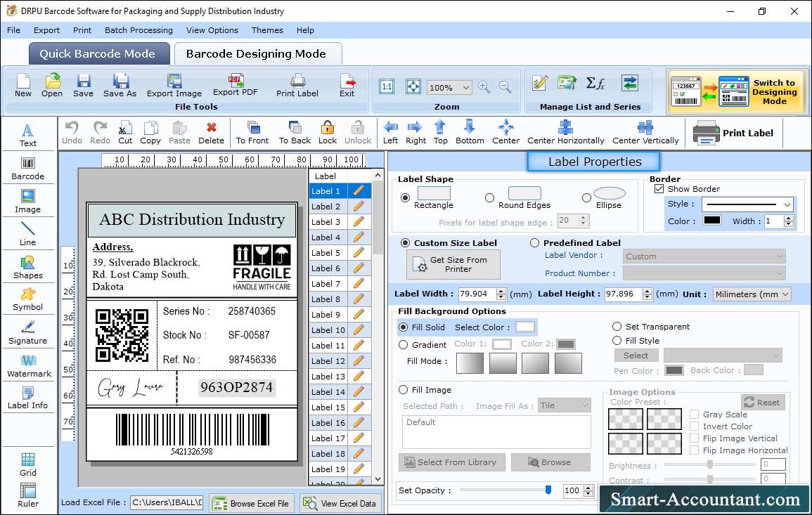
Task: Click Export Image in File Tools
Action: 174,86
